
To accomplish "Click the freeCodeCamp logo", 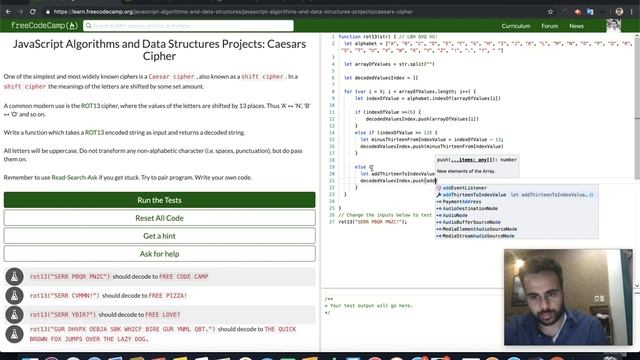I will (44, 25).
